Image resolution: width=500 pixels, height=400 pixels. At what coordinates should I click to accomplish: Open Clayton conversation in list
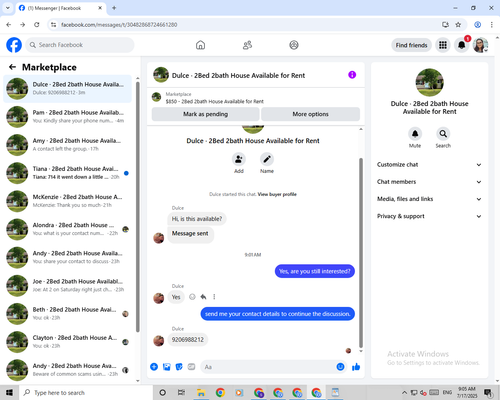(68, 342)
